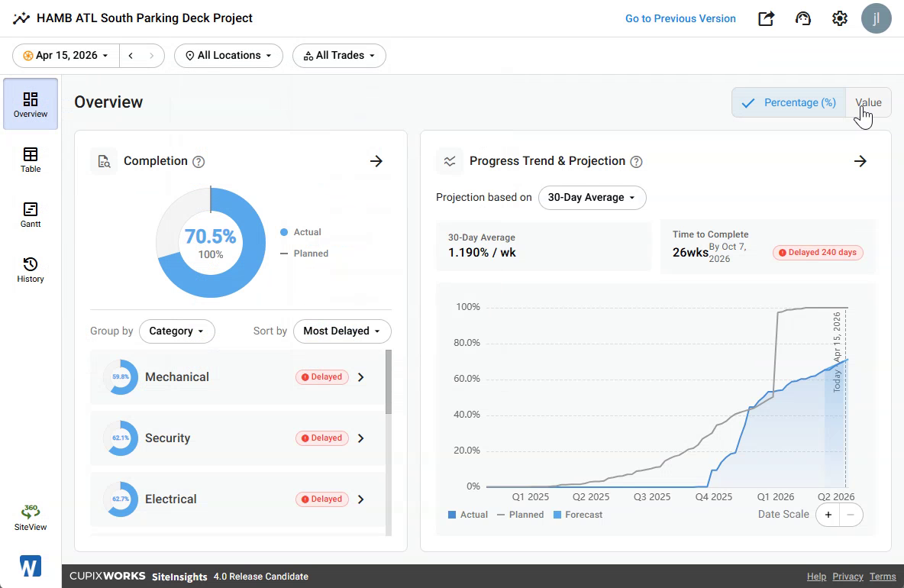Select the Overview tab in sidebar

[31, 104]
